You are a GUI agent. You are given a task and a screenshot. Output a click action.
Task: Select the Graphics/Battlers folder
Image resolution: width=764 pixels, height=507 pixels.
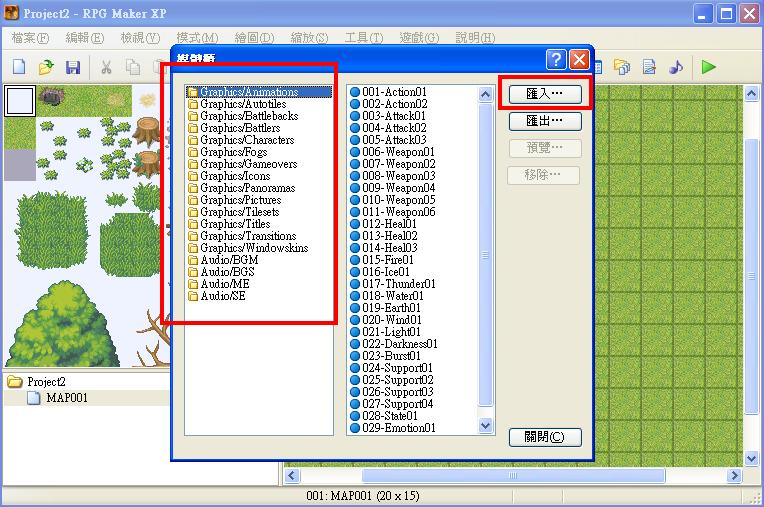tap(234, 128)
